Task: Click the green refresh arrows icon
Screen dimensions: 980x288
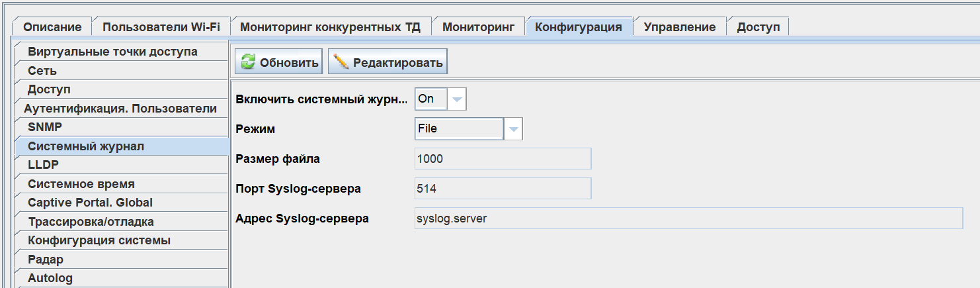Action: pos(248,62)
